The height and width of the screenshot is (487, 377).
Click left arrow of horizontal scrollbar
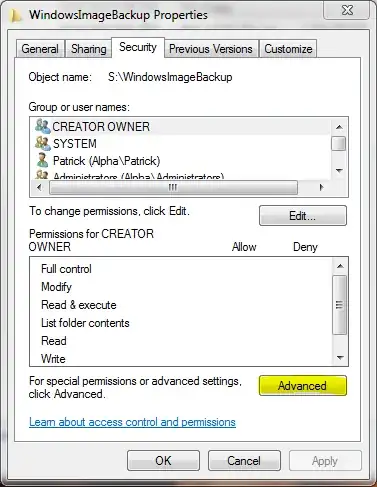click(x=40, y=187)
